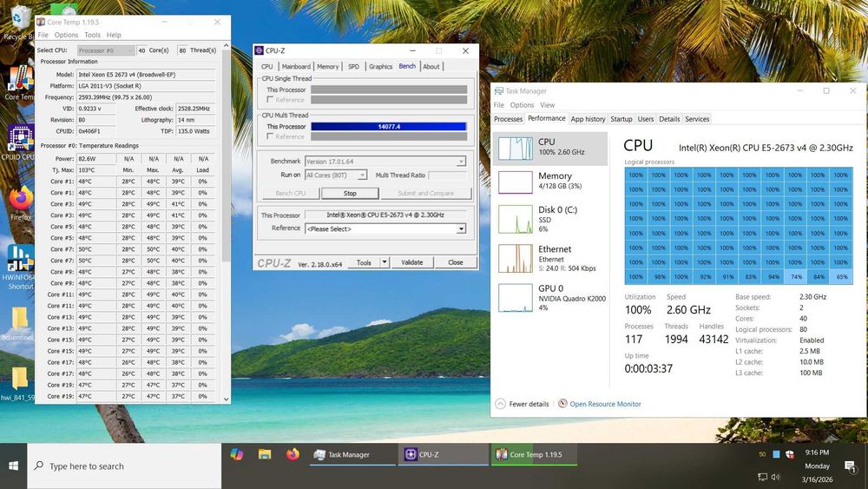Open File Explorer from the taskbar
This screenshot has width=868, height=489.
[x=265, y=454]
